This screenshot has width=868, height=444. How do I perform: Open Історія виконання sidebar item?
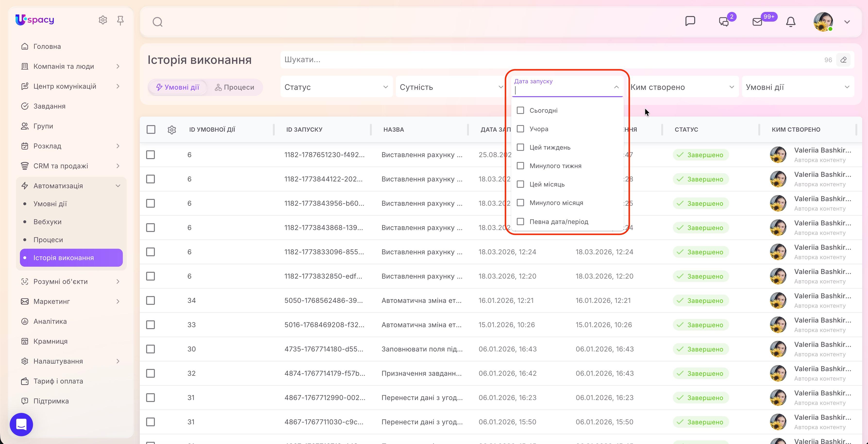(x=71, y=258)
